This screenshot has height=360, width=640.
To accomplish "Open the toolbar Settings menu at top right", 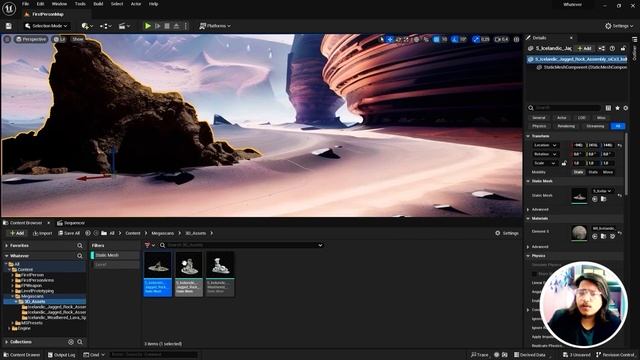I will [x=619, y=26].
